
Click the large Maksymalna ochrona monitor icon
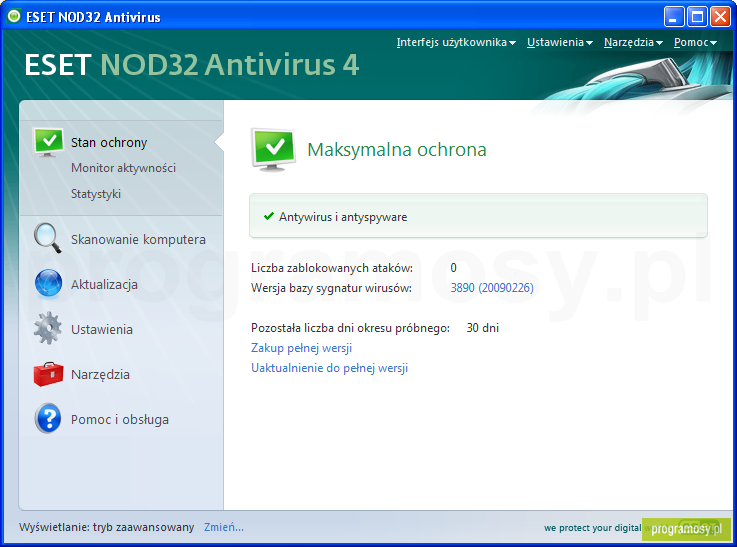point(274,149)
